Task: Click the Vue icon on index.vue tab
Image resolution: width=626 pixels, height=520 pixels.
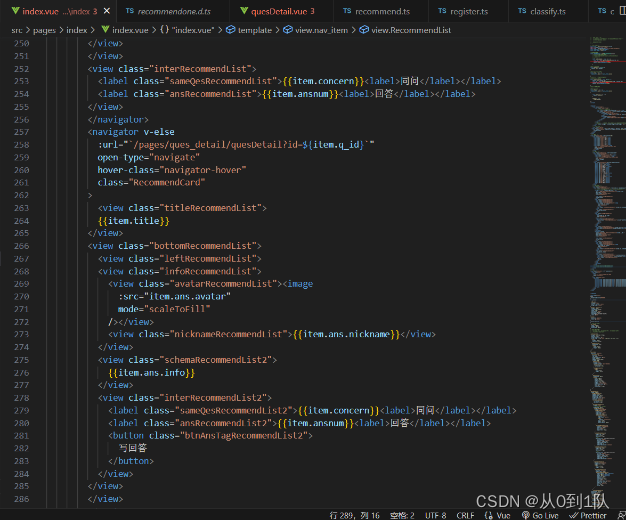Action: pos(15,11)
